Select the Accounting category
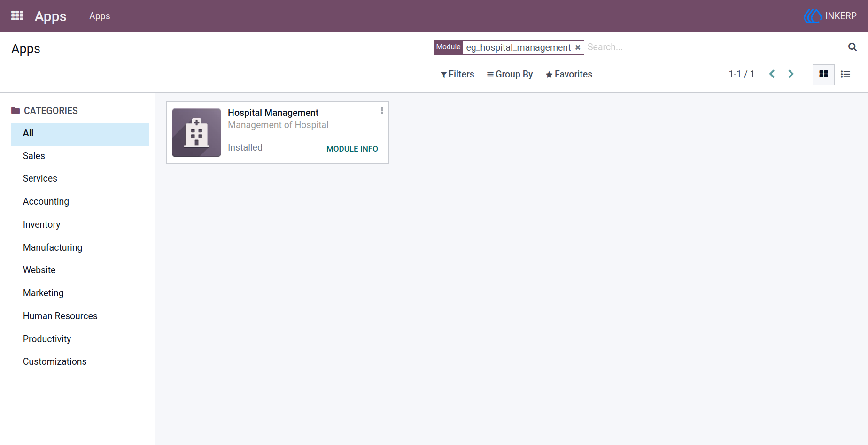The width and height of the screenshot is (868, 445). click(80, 201)
